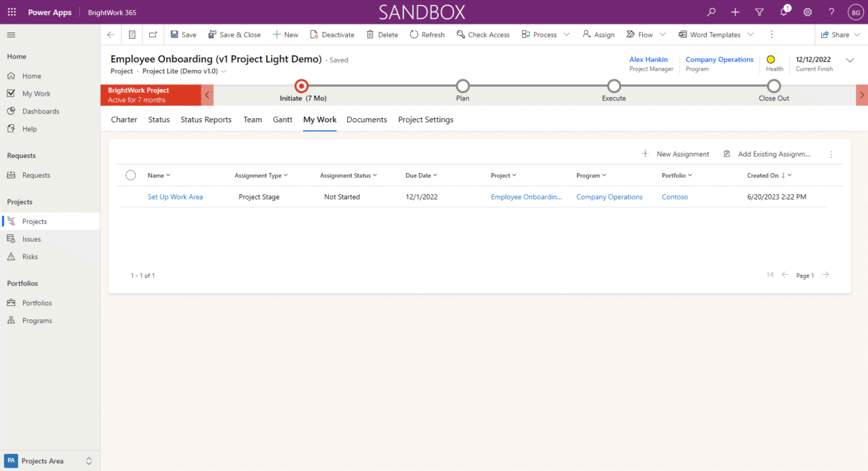Expand the header details chevron near Current Finish
Screen dimensions: 868x471
tap(850, 60)
